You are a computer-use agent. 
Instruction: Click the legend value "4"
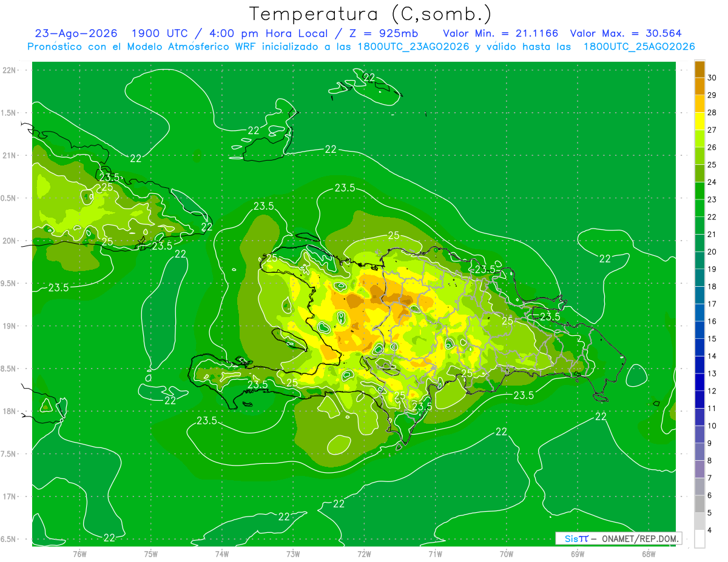(709, 530)
